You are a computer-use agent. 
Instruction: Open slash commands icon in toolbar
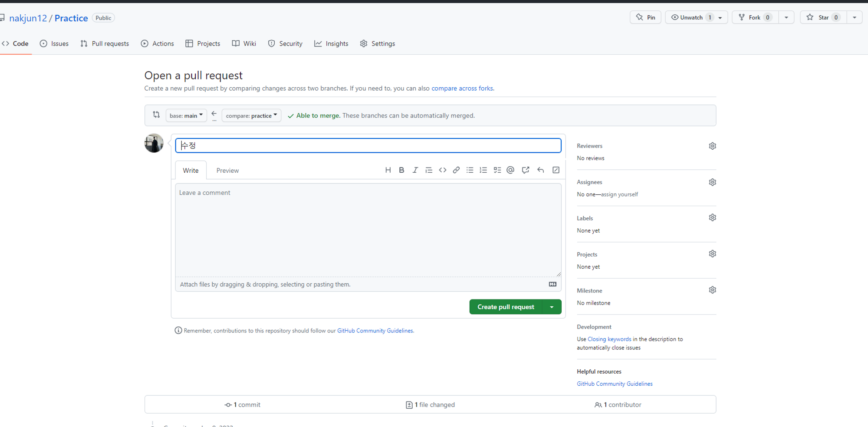[x=556, y=170]
